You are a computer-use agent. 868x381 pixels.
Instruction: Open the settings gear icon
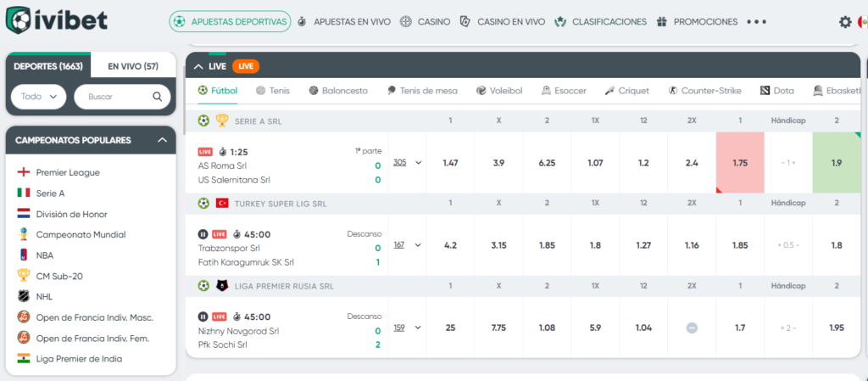845,22
